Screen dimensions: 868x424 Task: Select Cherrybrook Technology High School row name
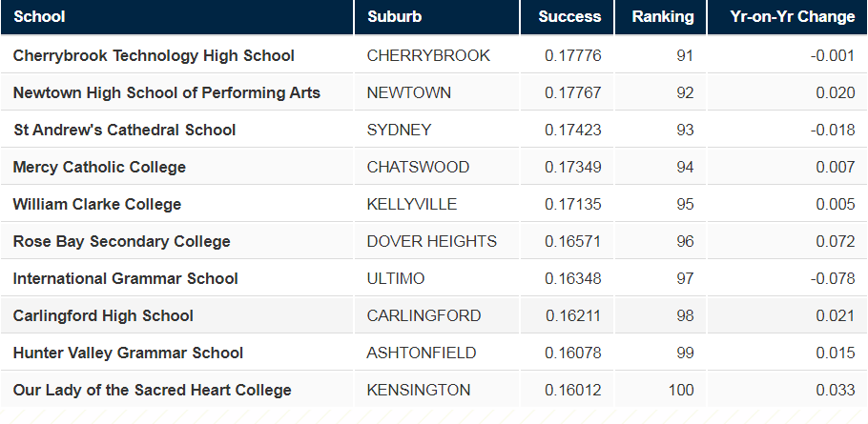(x=154, y=55)
